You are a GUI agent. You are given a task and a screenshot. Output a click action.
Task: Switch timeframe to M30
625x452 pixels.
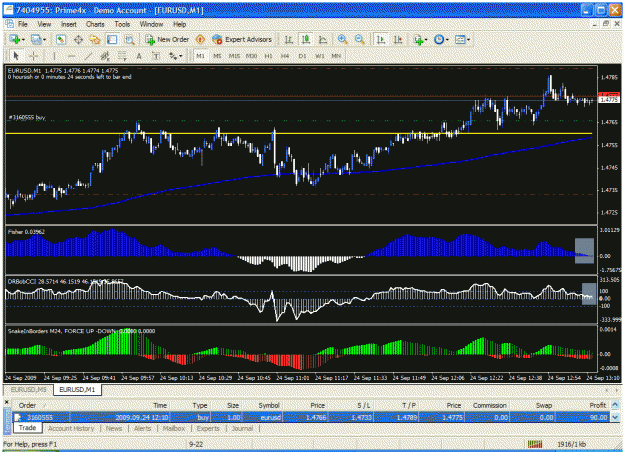pos(251,56)
